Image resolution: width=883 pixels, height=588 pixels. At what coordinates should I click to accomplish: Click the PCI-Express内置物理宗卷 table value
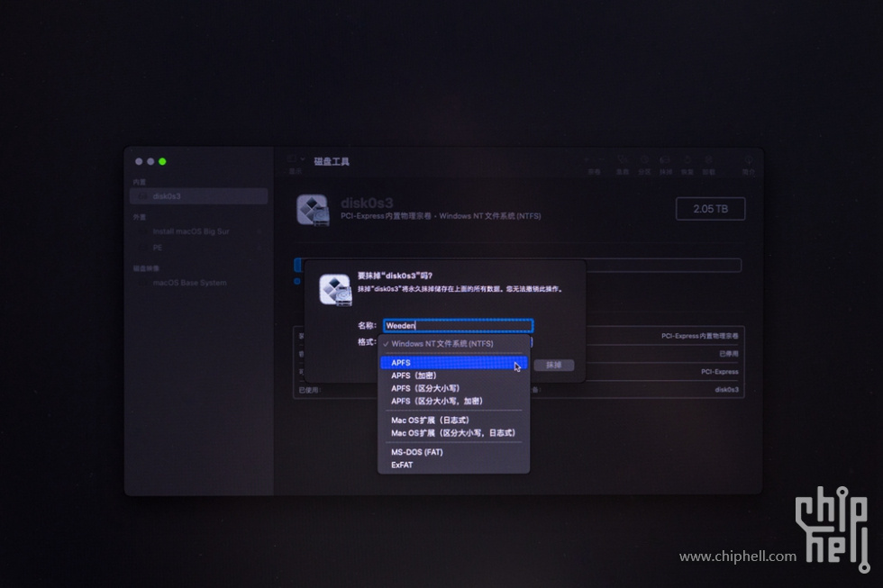tap(699, 336)
